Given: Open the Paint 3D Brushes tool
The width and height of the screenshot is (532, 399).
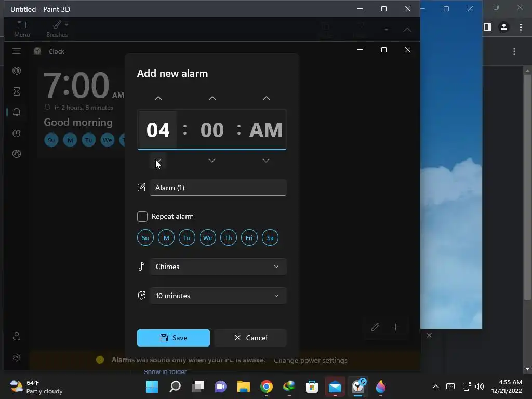Looking at the screenshot, I should tap(57, 29).
